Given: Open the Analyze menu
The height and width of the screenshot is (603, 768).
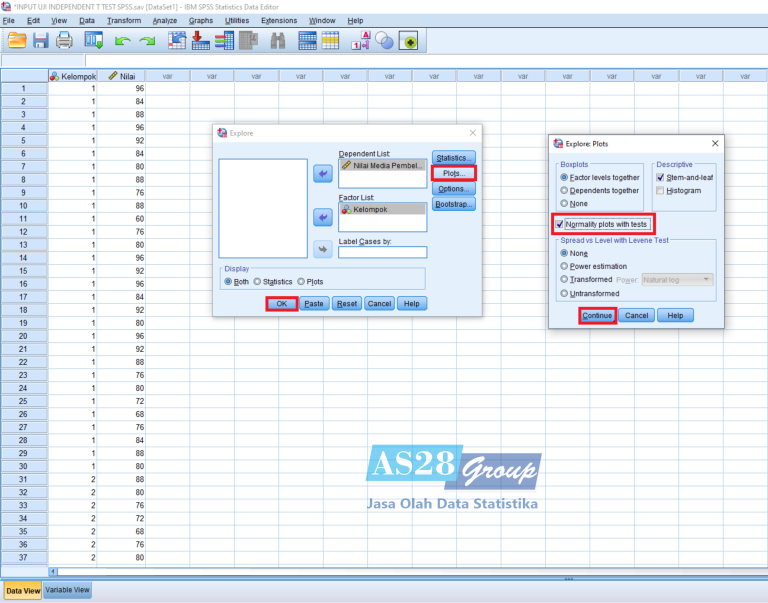Looking at the screenshot, I should (x=165, y=20).
